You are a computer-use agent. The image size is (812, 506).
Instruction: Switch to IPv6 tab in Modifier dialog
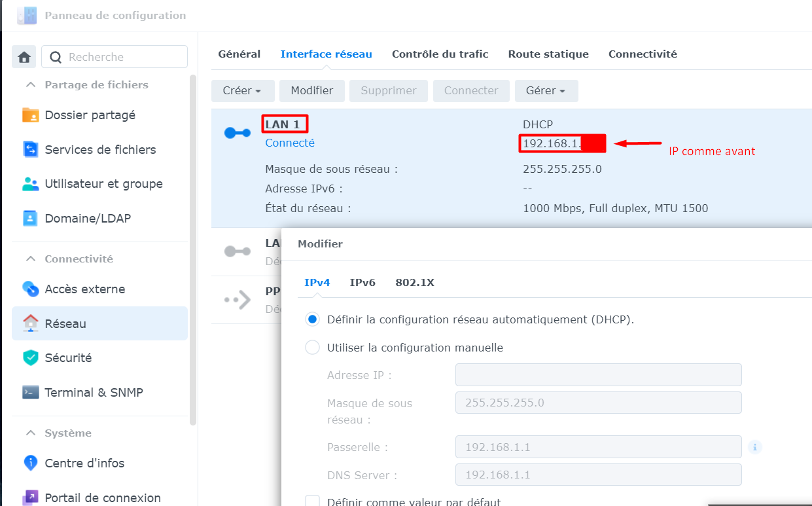(x=362, y=283)
